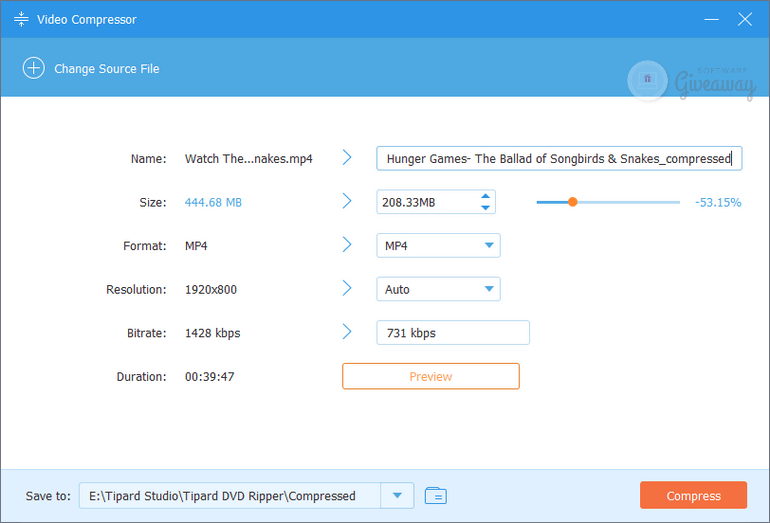Click the 731 kbps bitrate field
Image resolution: width=770 pixels, height=523 pixels.
(x=453, y=333)
